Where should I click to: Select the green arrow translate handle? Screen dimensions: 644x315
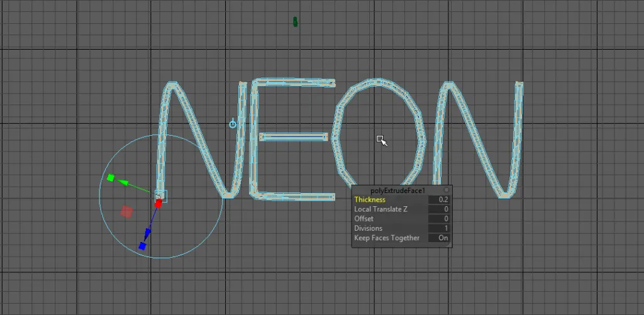pos(125,183)
